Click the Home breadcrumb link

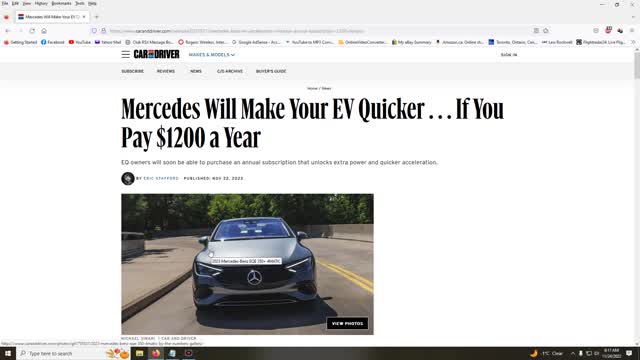(312, 89)
